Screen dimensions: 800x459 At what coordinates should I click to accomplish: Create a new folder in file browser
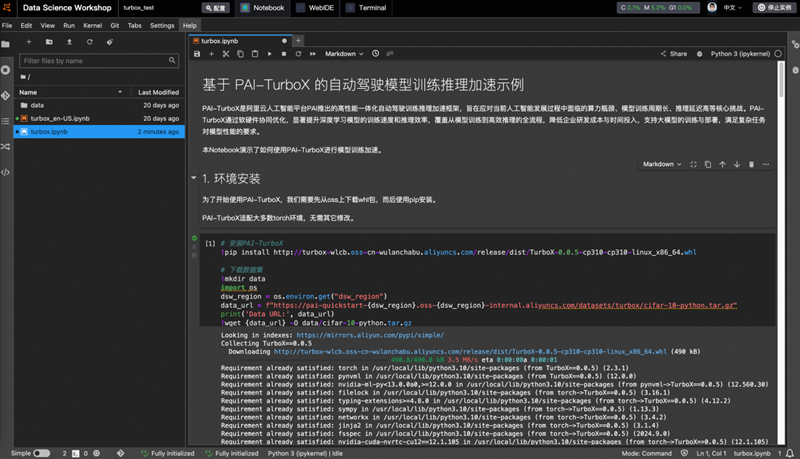(x=49, y=42)
